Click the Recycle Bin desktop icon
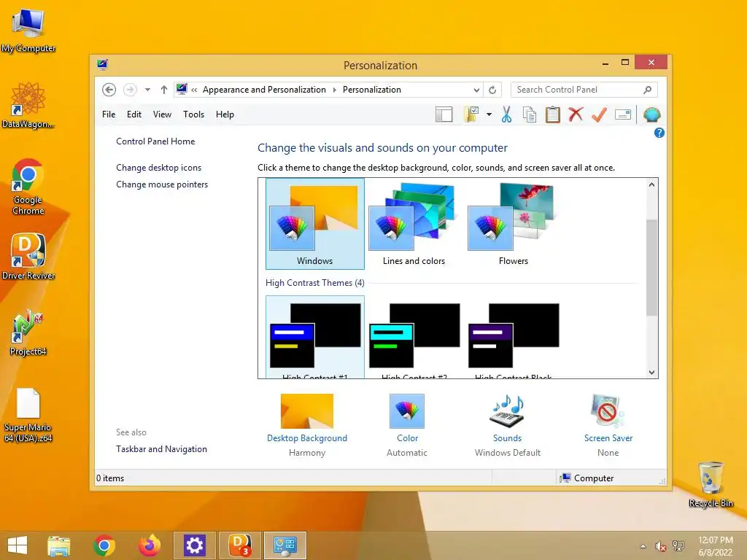 (x=711, y=484)
